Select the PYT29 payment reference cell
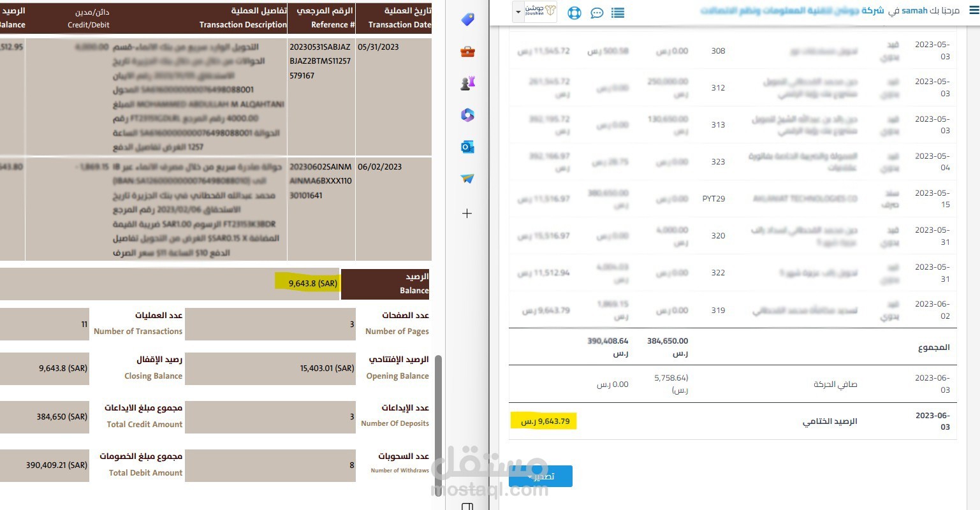 [713, 199]
